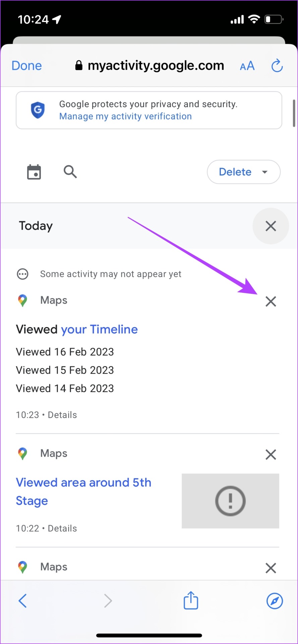Tap the Safari share icon

[191, 600]
